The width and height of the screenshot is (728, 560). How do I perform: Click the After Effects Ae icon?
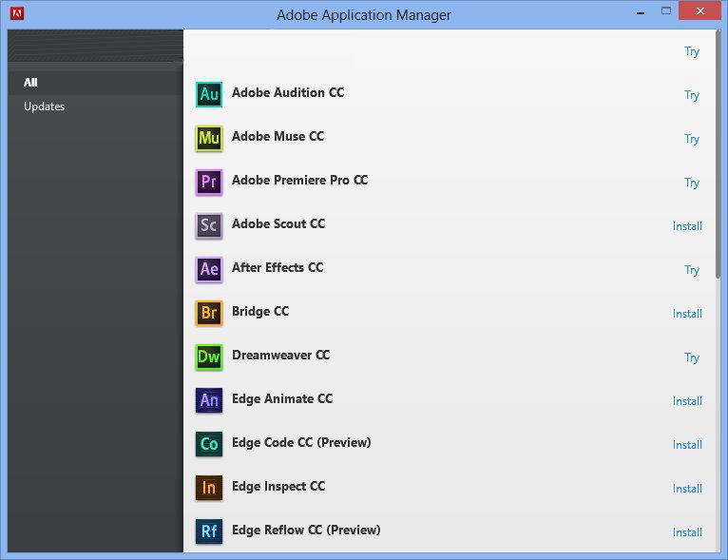pos(209,269)
